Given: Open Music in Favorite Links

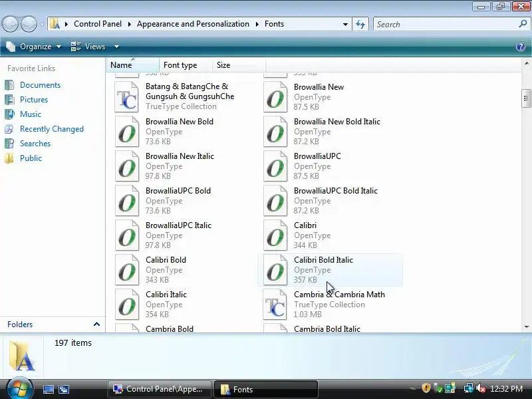Looking at the screenshot, I should (x=31, y=114).
